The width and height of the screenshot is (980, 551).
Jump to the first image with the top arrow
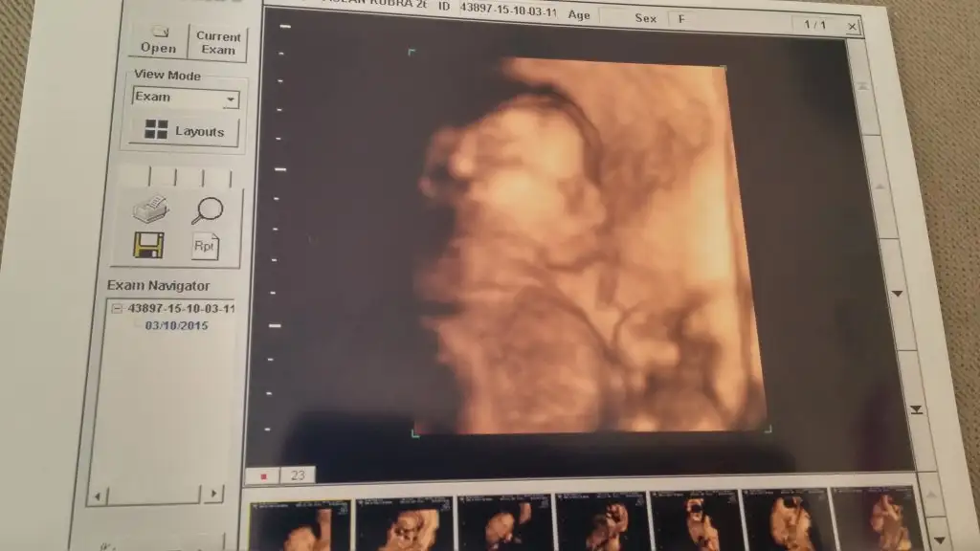click(x=862, y=86)
